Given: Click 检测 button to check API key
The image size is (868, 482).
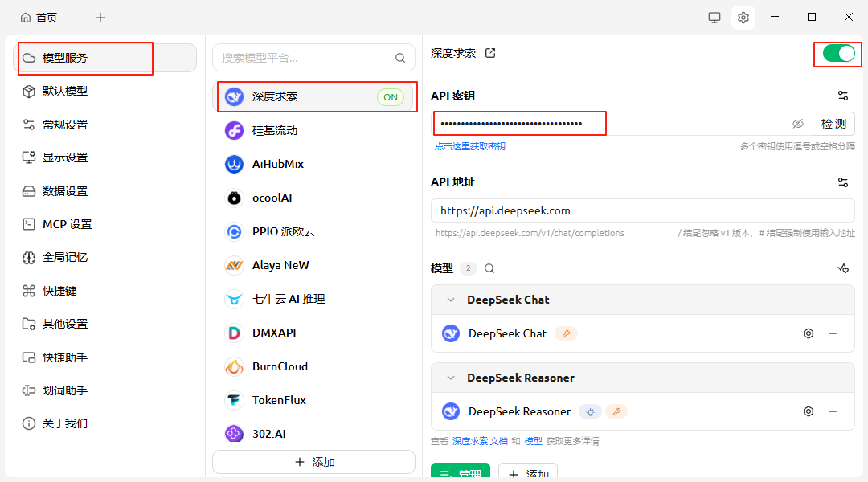Looking at the screenshot, I should (833, 124).
